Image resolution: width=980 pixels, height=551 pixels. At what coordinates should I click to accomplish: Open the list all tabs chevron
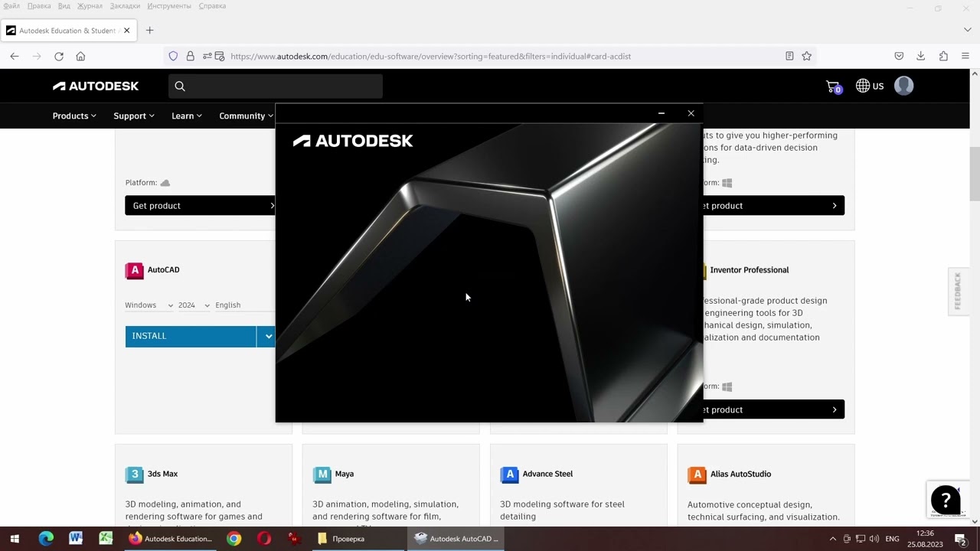coord(968,30)
